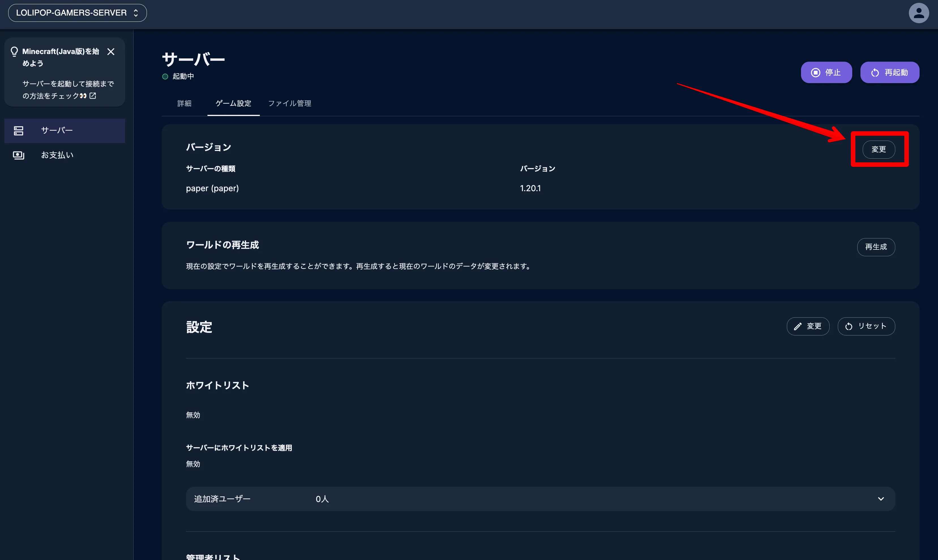
Task: Click the green running status dot
Action: tap(165, 77)
